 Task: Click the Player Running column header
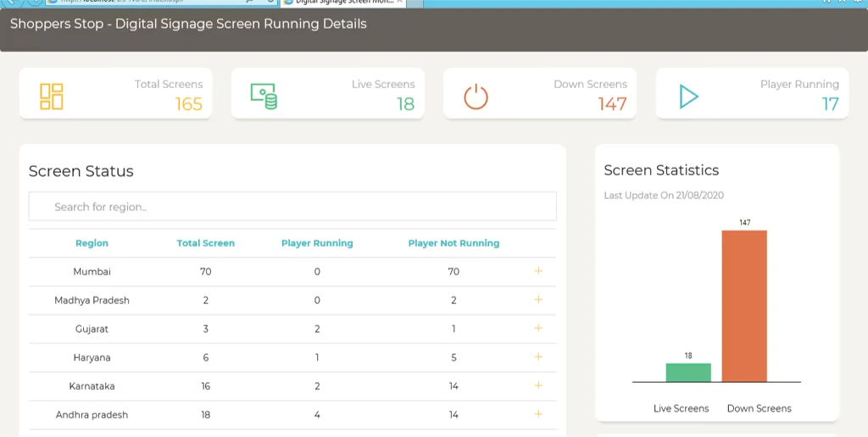pyautogui.click(x=317, y=243)
